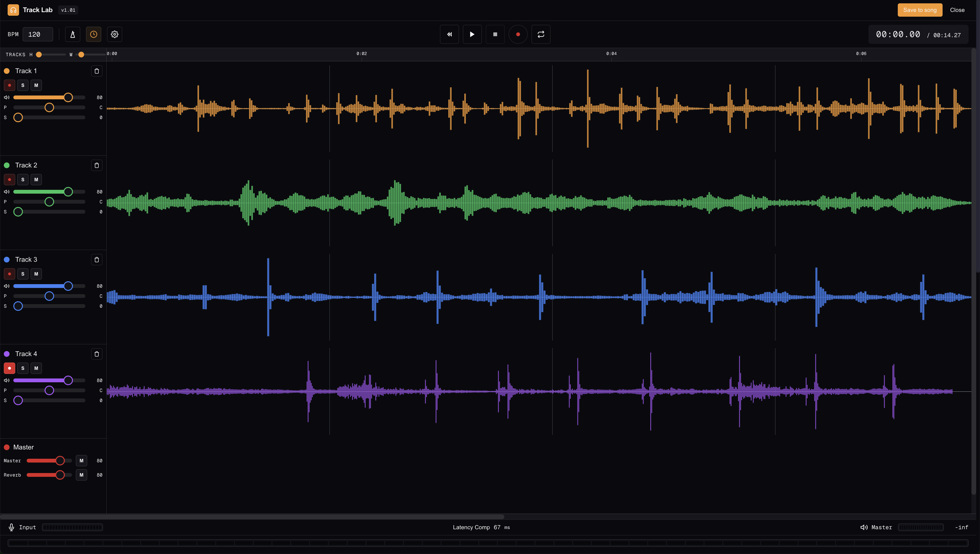The height and width of the screenshot is (554, 980).
Task: Delete Track 3 with the trash icon
Action: pyautogui.click(x=97, y=260)
